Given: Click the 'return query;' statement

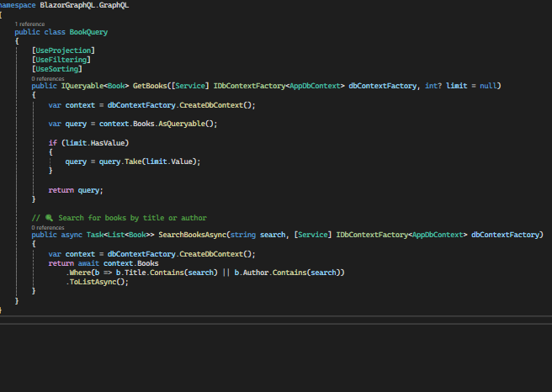Looking at the screenshot, I should 76,190.
